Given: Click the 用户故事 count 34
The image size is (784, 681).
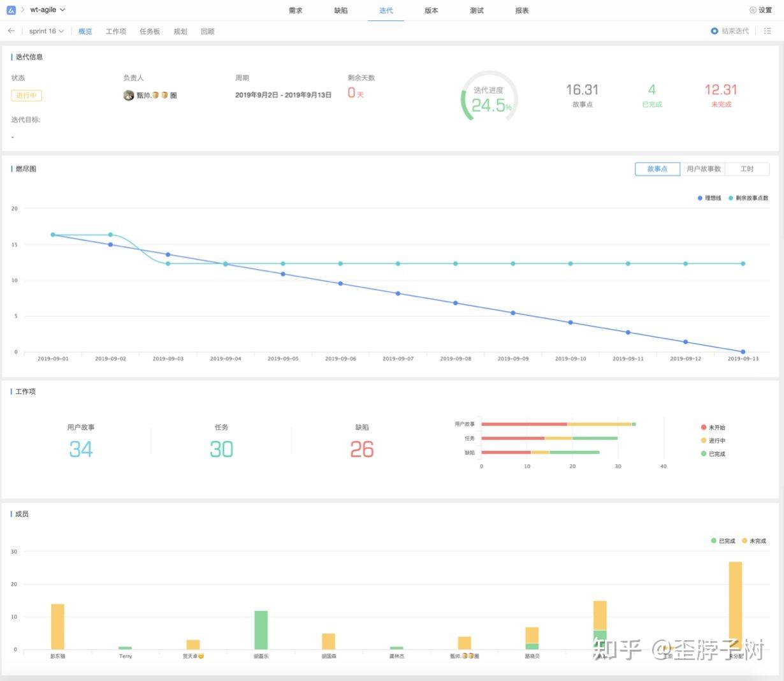Looking at the screenshot, I should [81, 450].
